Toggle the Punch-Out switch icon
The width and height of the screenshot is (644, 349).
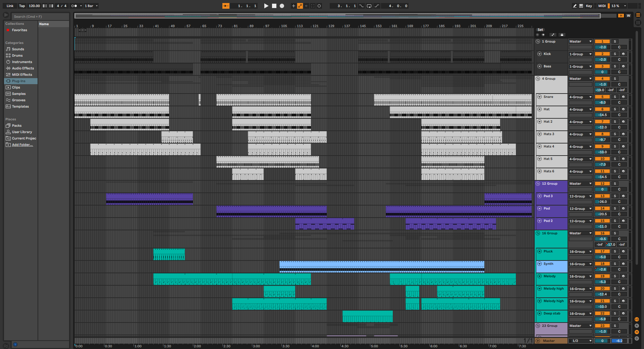click(x=377, y=6)
